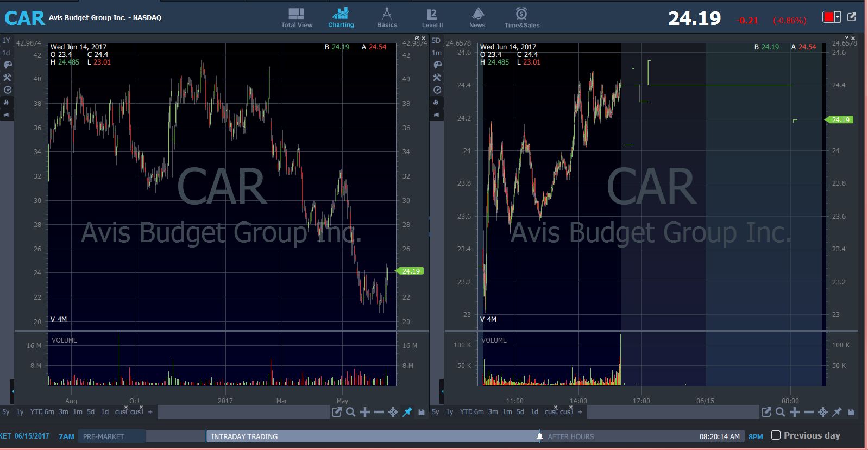Viewport: 868px width, 450px height.
Task: Click the pop-out icon beside the header color dropdown
Action: pos(852,17)
